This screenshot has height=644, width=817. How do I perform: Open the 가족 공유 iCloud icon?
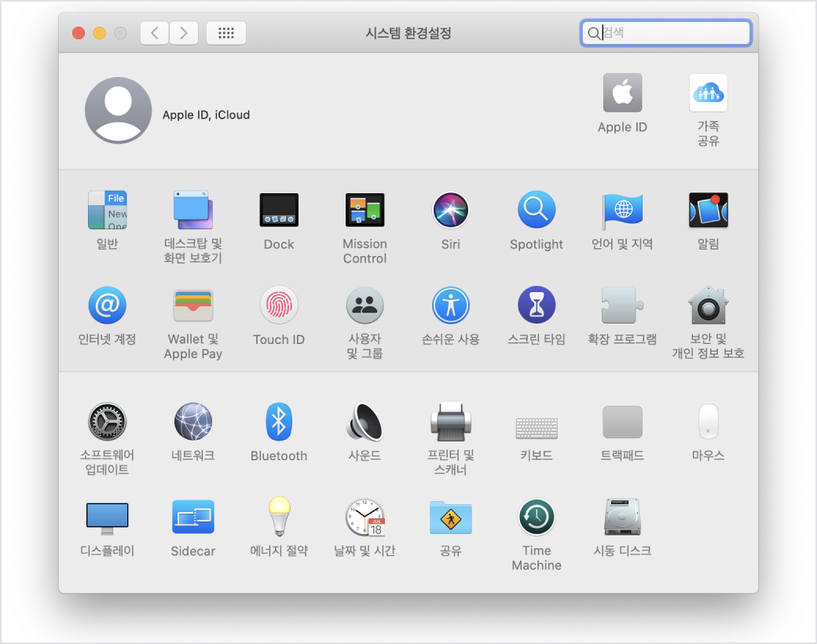coord(708,93)
